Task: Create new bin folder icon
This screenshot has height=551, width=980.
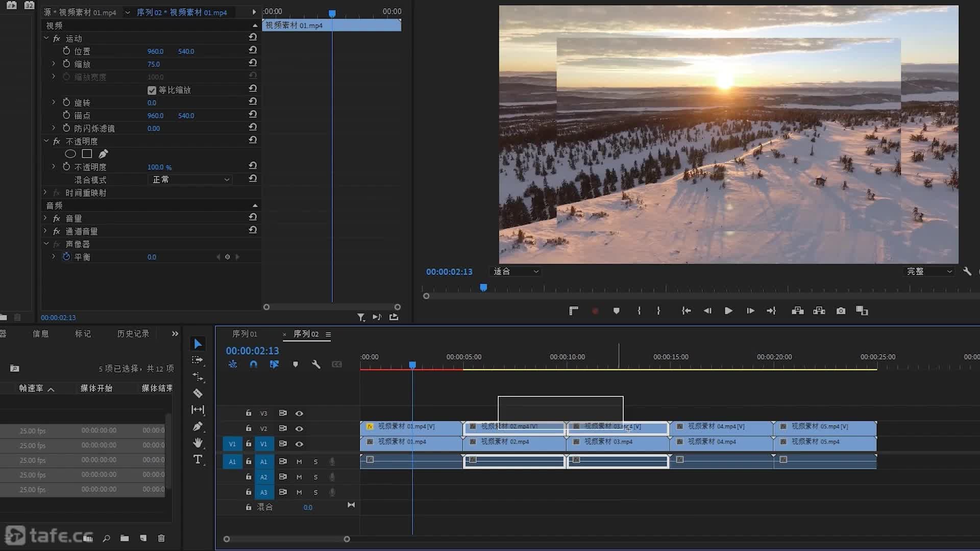Action: pos(125,538)
